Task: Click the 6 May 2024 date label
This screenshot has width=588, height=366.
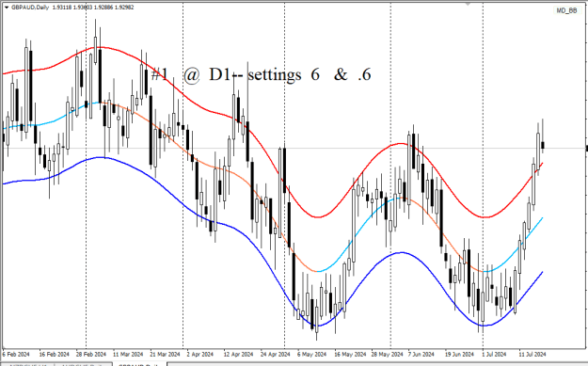Action: pyautogui.click(x=312, y=355)
